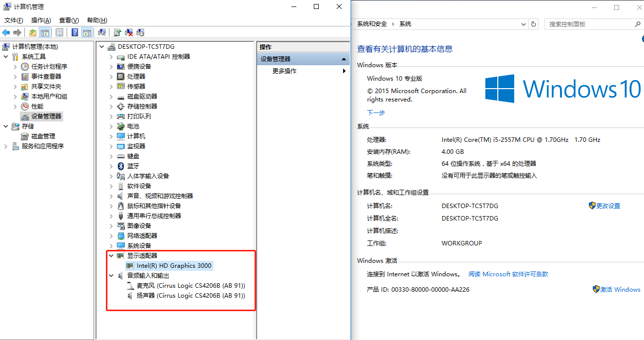The width and height of the screenshot is (644, 340).
Task: Toggle the Show/Hide Action Pane toolbar icon
Action: [x=87, y=33]
